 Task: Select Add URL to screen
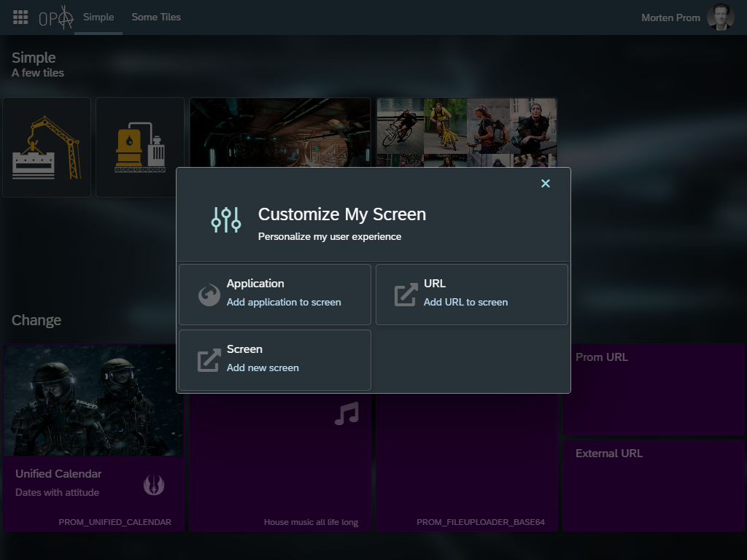[465, 302]
